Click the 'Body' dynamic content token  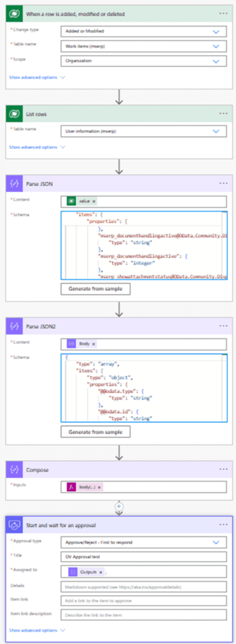[82, 343]
